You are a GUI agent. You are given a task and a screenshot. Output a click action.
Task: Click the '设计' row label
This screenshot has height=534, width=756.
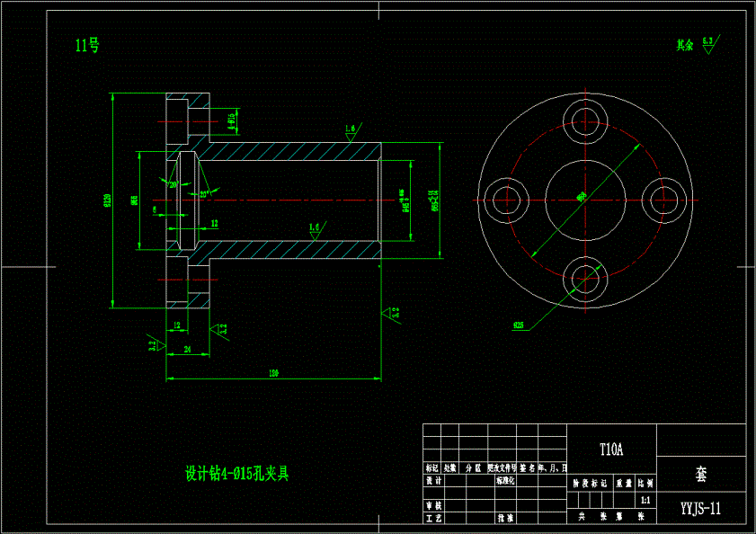pyautogui.click(x=433, y=480)
